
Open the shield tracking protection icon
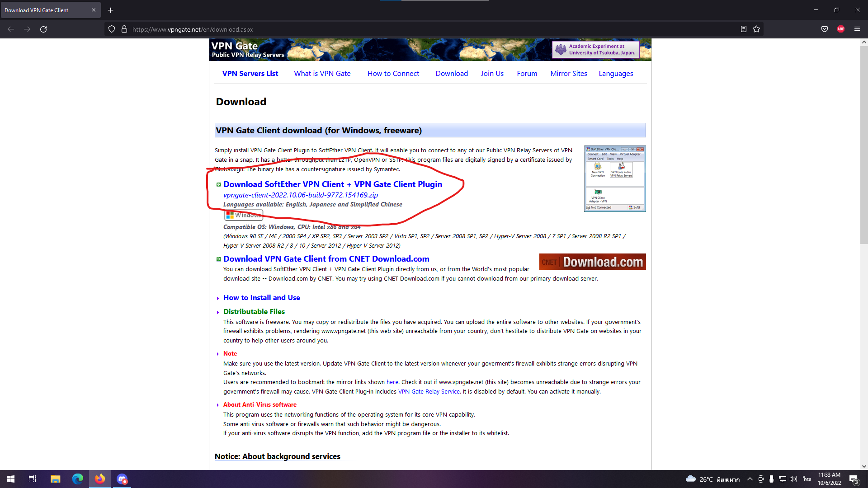(x=112, y=29)
